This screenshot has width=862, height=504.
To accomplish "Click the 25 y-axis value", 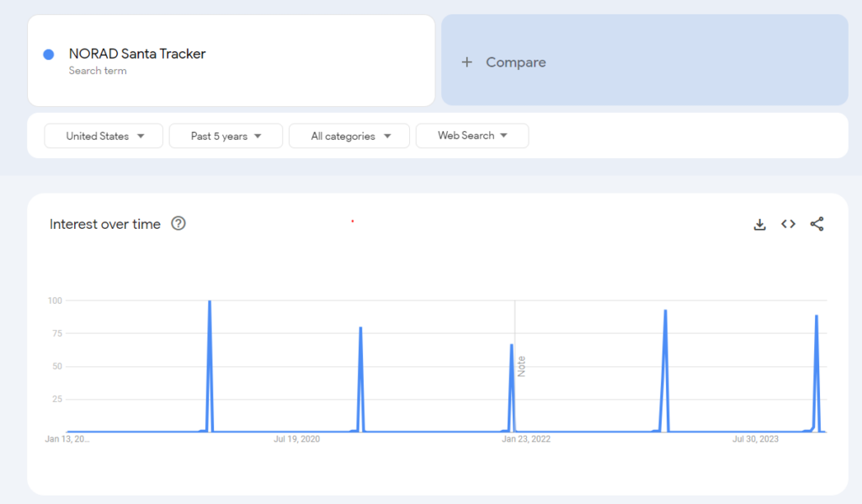I will click(57, 399).
